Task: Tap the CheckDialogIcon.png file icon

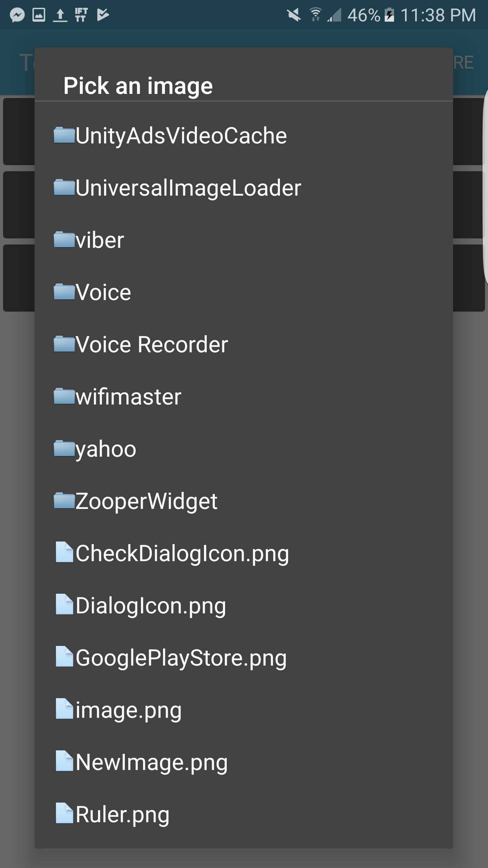Action: (x=64, y=552)
